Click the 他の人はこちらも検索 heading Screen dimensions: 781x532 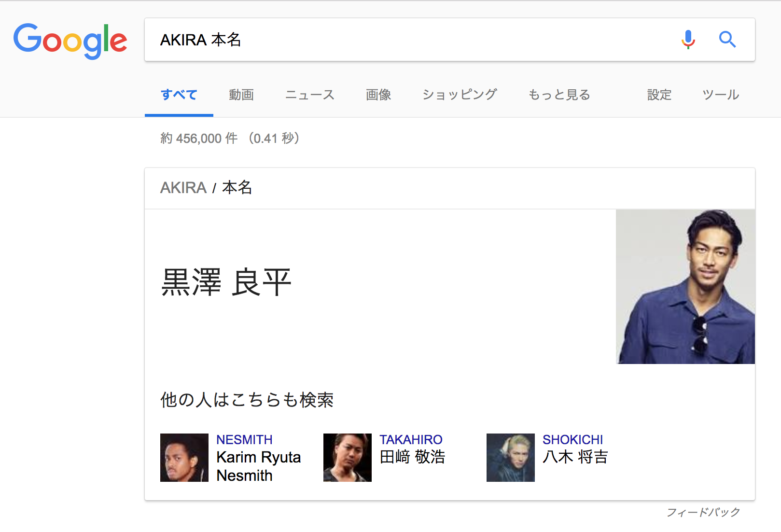point(247,400)
